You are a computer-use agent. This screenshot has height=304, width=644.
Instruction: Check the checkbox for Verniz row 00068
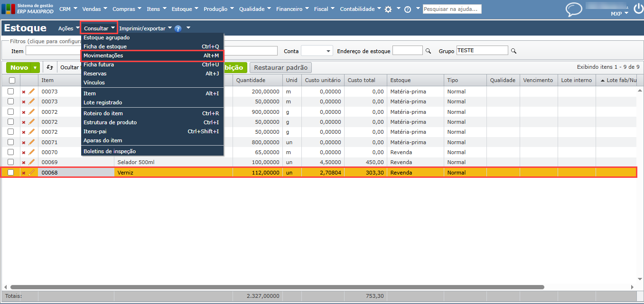pos(11,173)
